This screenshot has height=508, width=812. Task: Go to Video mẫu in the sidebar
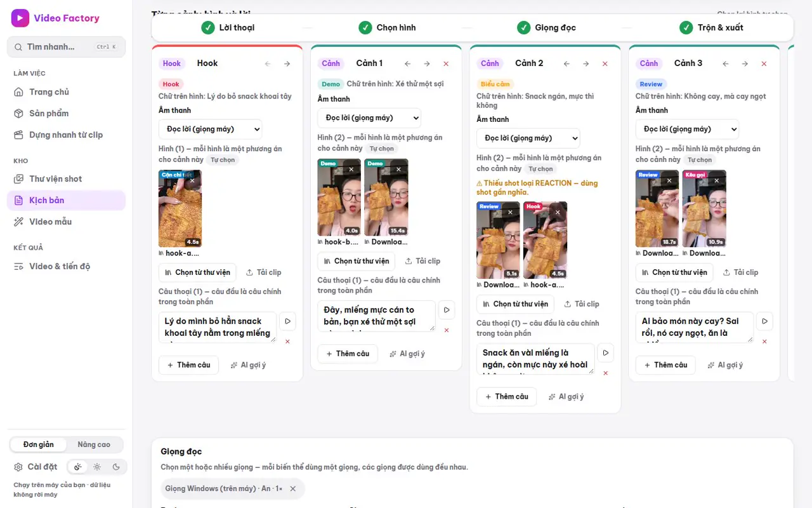click(x=66, y=222)
